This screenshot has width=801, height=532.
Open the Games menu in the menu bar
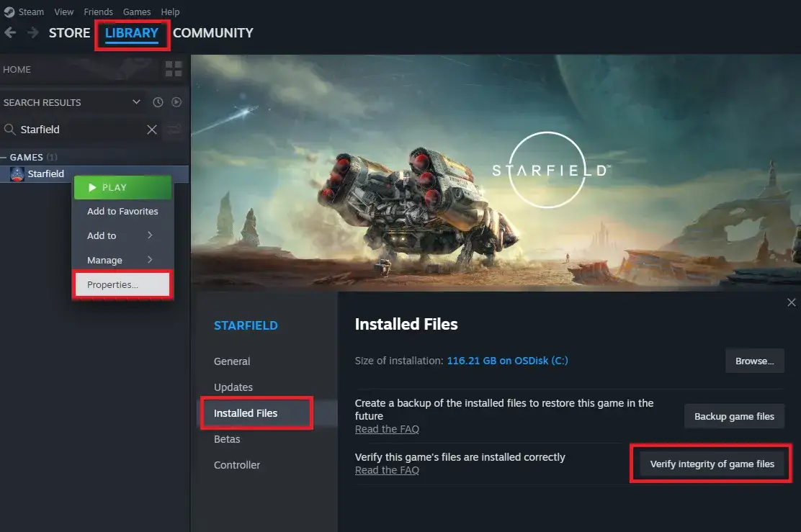tap(137, 12)
